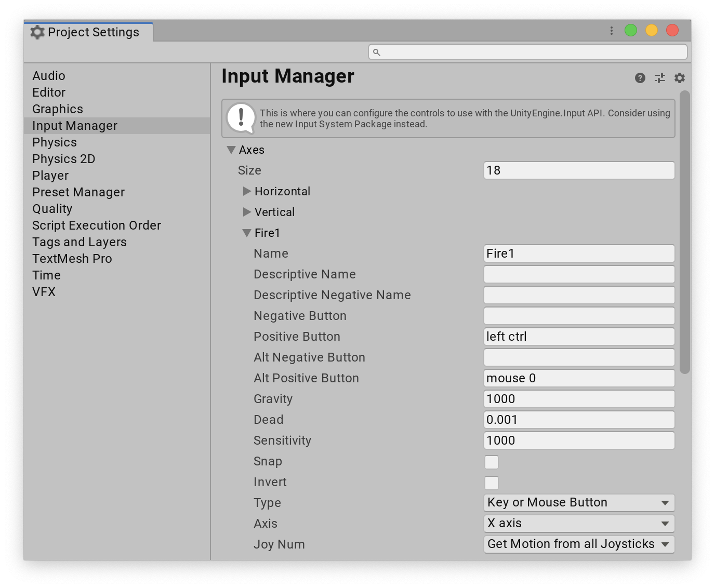Open the Type dropdown showing Key or Mouse Button
Viewport: 715px width, 588px height.
(578, 502)
